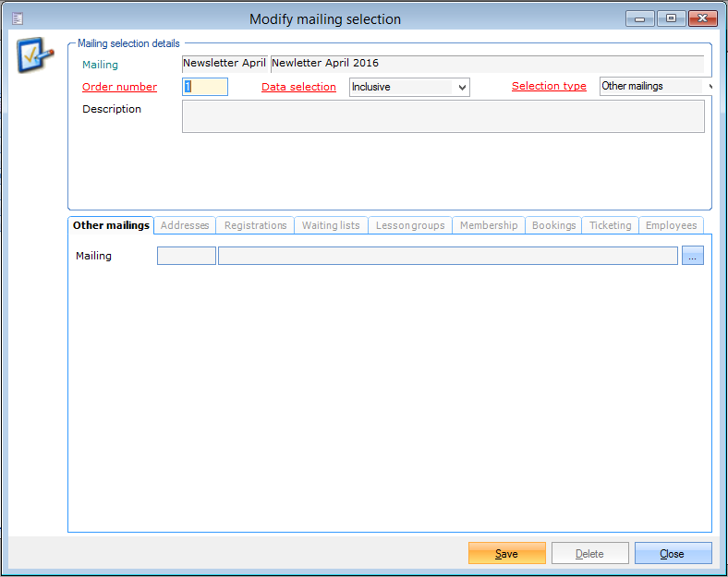Open the Ticketing tab

point(610,225)
